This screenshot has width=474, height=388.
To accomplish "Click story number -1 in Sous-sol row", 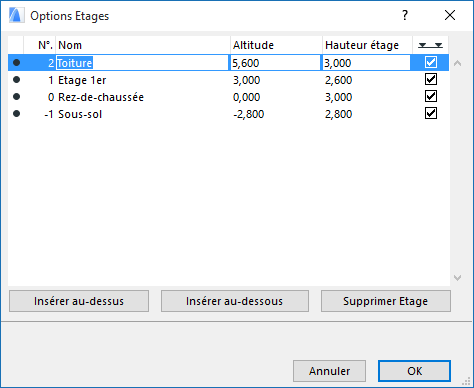I will [x=49, y=114].
